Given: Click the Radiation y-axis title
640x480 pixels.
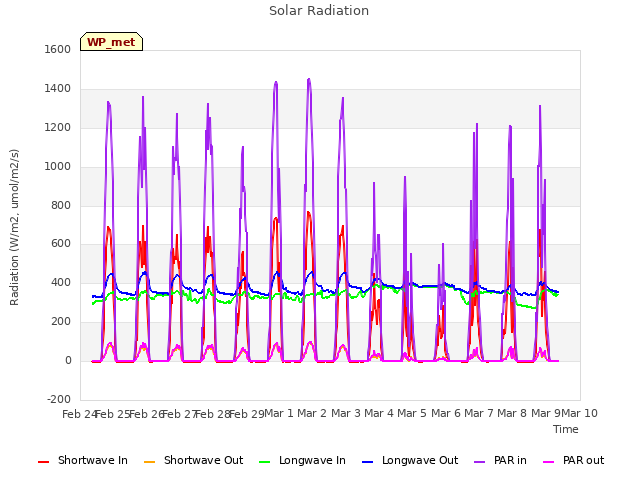Looking at the screenshot, I should [x=14, y=227].
